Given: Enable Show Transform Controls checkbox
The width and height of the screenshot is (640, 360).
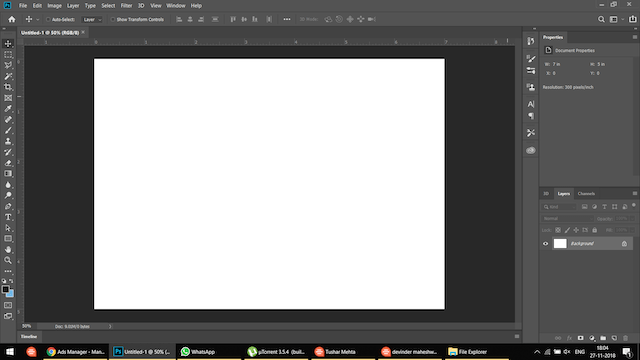Looking at the screenshot, I should [113, 19].
